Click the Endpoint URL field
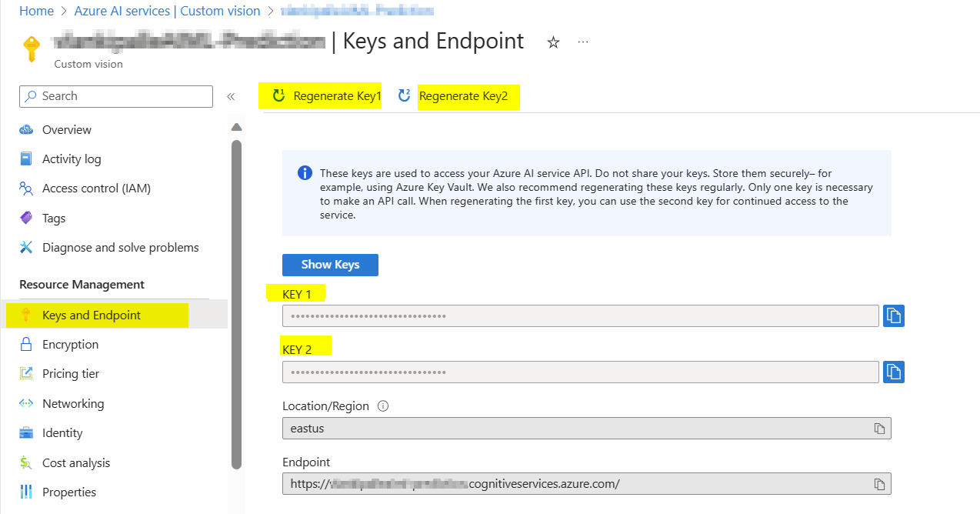Viewport: 980px width, 514px height. [x=587, y=484]
